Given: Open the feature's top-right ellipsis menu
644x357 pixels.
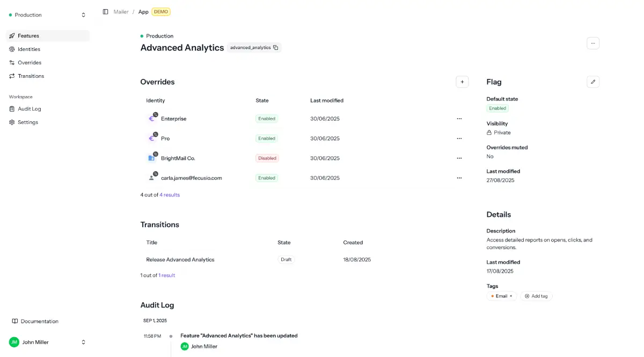Looking at the screenshot, I should [x=592, y=43].
